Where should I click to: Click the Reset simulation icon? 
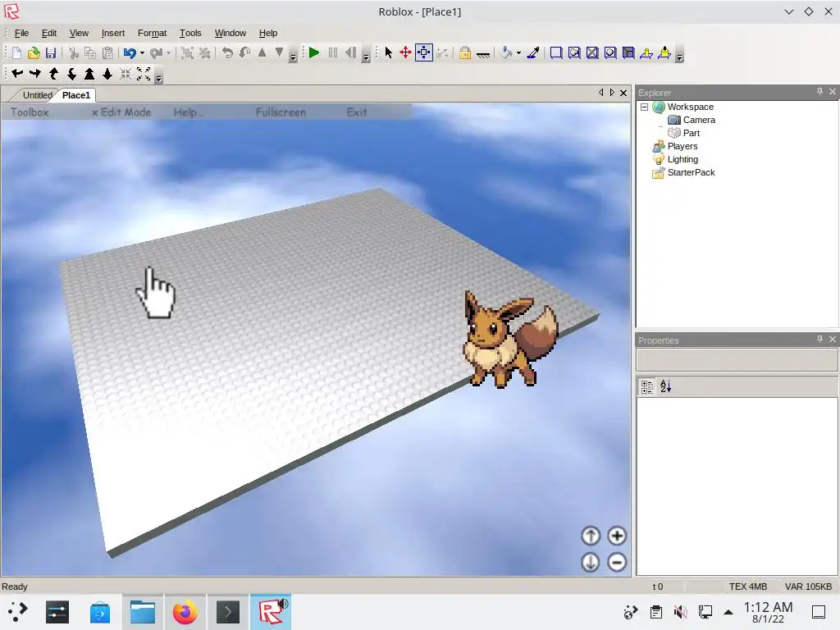tap(351, 52)
